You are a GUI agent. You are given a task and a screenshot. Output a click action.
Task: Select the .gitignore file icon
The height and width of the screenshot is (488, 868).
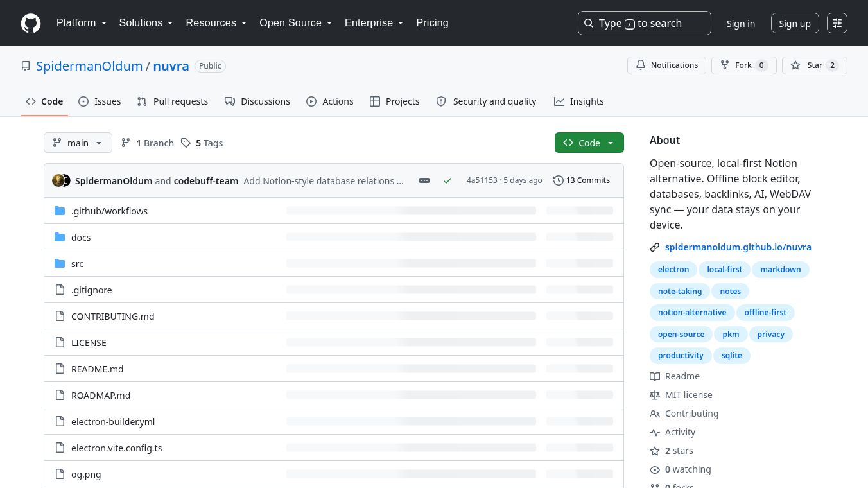[x=60, y=290]
